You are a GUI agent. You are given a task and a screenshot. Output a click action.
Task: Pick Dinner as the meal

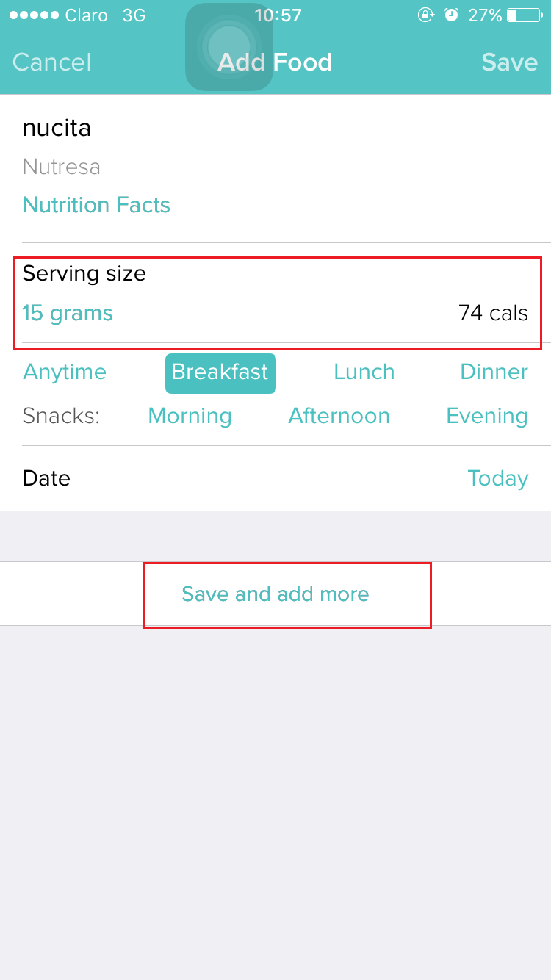coord(494,372)
